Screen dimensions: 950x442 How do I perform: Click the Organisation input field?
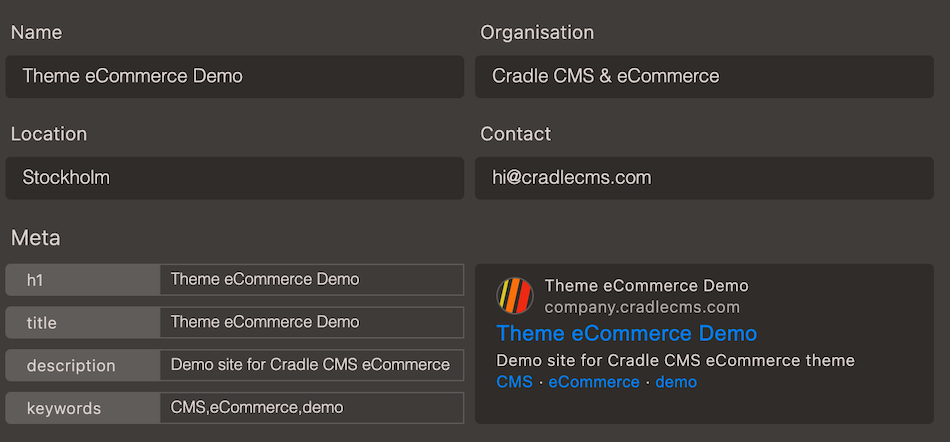(x=704, y=77)
